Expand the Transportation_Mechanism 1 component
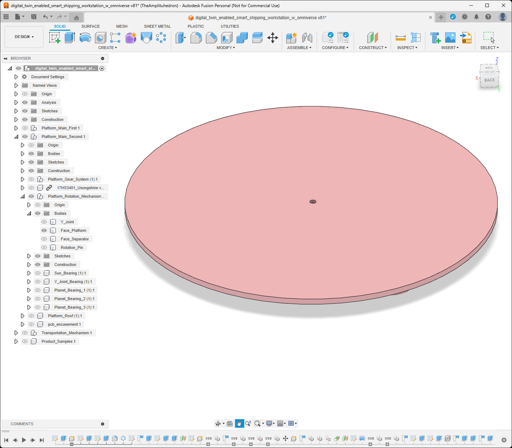Viewport: 512px width, 448px height. [x=16, y=333]
